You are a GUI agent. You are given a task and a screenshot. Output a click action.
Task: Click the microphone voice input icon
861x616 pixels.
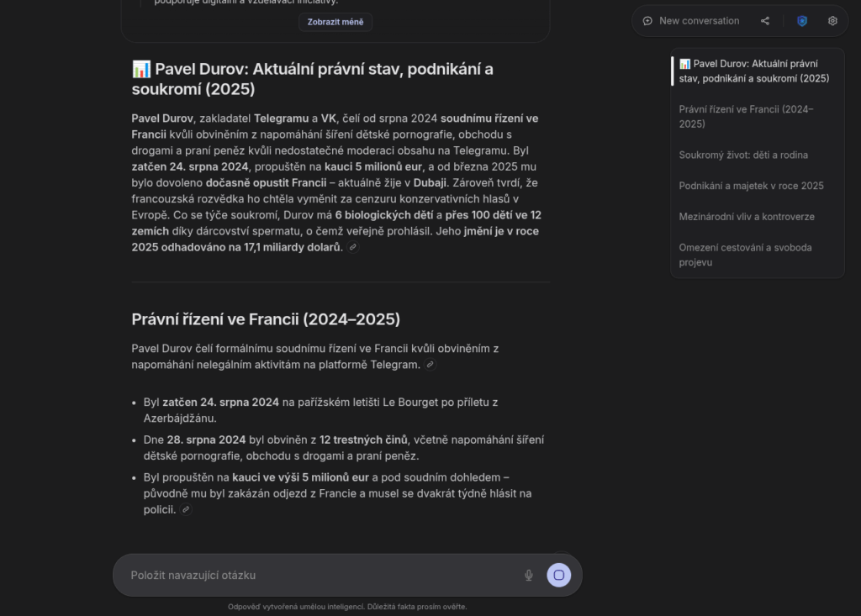529,576
